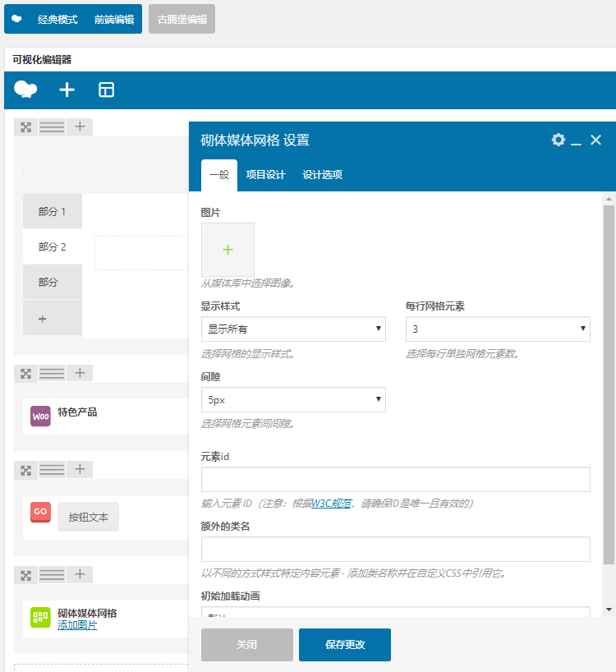
Task: Click the 添加图片 link
Action: point(77,625)
